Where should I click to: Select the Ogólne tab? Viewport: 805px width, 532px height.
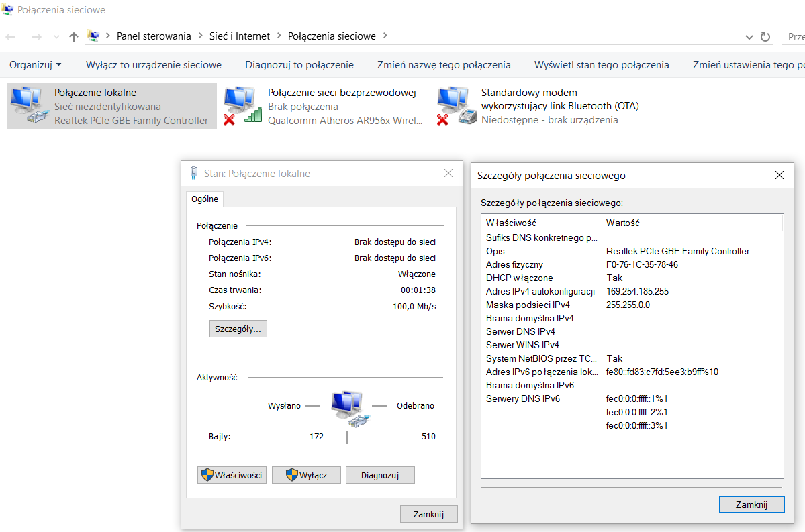pyautogui.click(x=205, y=199)
